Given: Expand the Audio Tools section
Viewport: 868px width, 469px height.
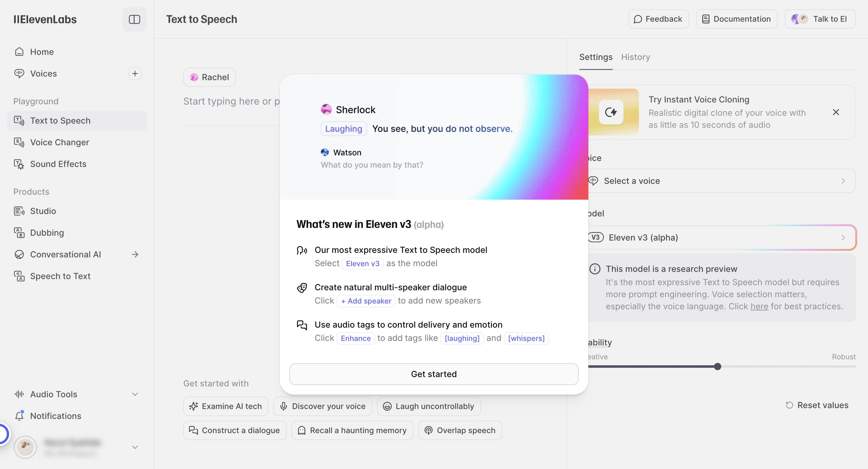Looking at the screenshot, I should (135, 394).
